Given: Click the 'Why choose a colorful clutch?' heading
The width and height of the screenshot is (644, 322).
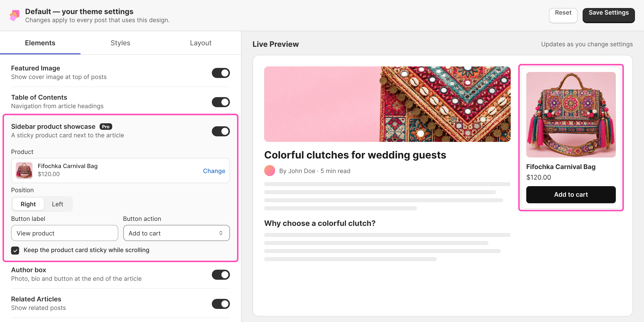Looking at the screenshot, I should 320,223.
